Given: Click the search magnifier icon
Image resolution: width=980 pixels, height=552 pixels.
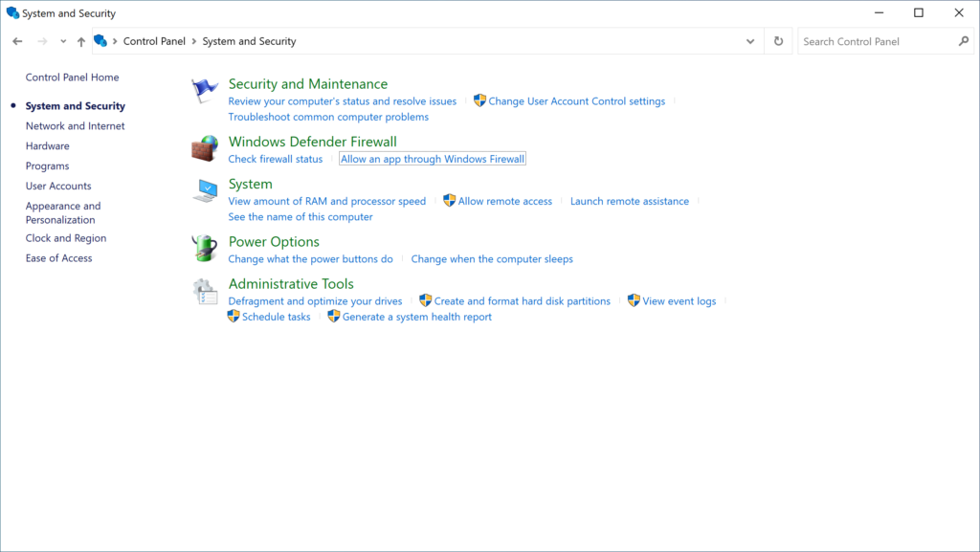Looking at the screenshot, I should [964, 41].
